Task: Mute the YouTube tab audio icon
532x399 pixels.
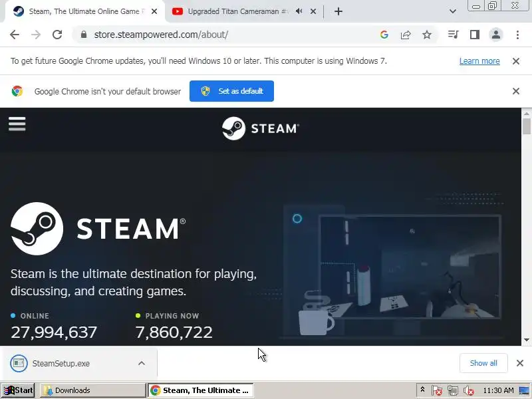Action: [x=299, y=11]
